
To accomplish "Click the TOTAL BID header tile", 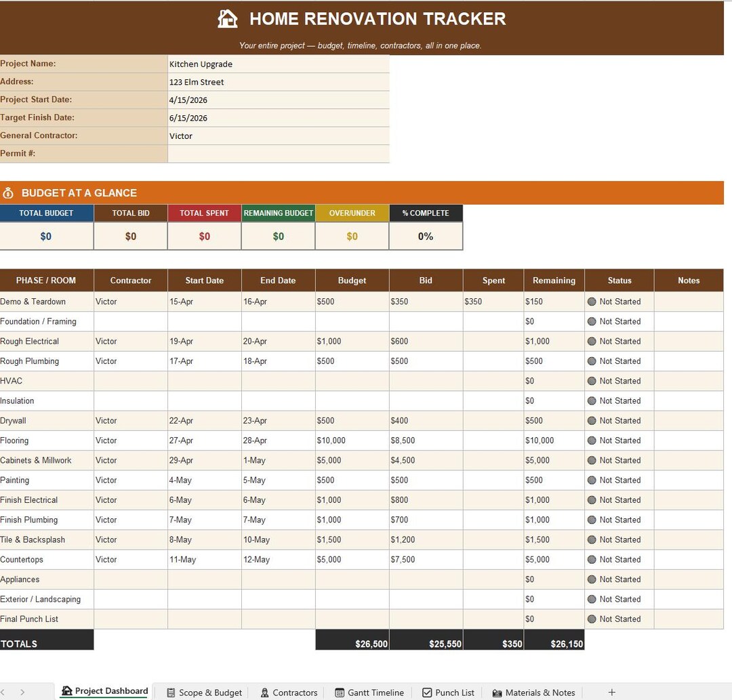I will [x=131, y=213].
